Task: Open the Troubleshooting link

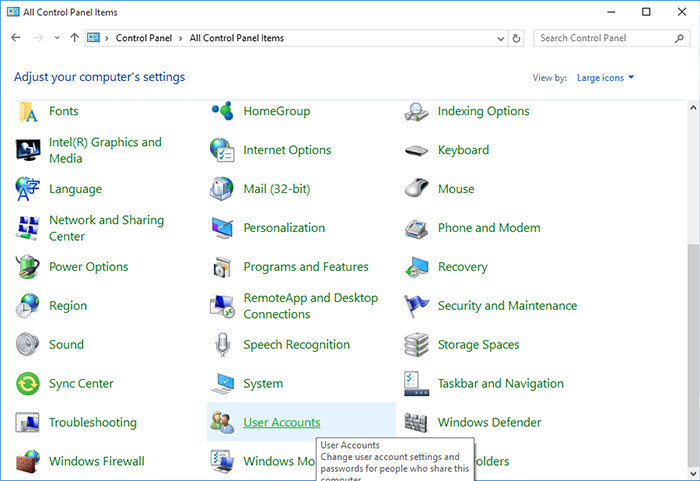Action: [93, 422]
